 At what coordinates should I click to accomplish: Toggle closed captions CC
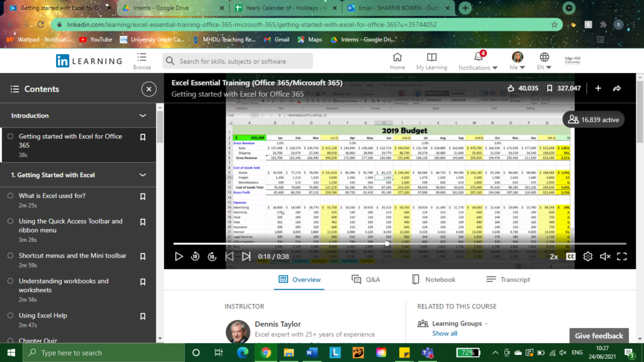click(570, 256)
